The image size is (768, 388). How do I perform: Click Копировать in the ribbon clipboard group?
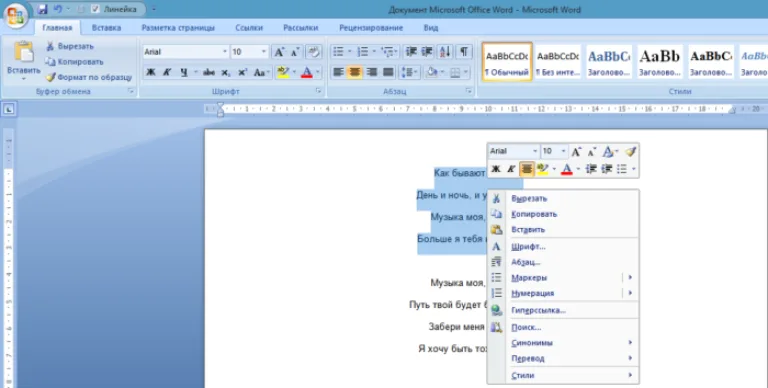click(74, 62)
